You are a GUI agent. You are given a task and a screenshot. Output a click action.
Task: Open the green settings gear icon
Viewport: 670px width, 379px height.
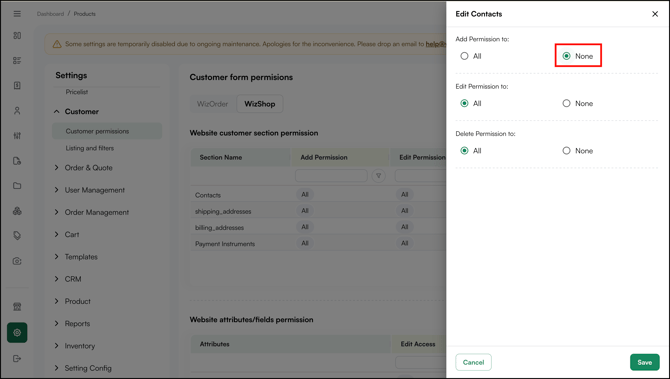(x=17, y=332)
